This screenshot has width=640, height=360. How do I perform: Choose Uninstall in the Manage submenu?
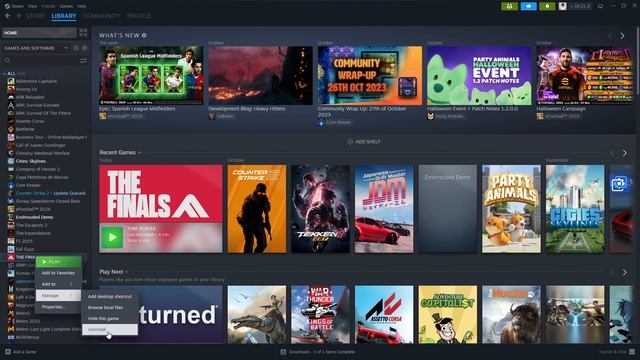click(110, 329)
